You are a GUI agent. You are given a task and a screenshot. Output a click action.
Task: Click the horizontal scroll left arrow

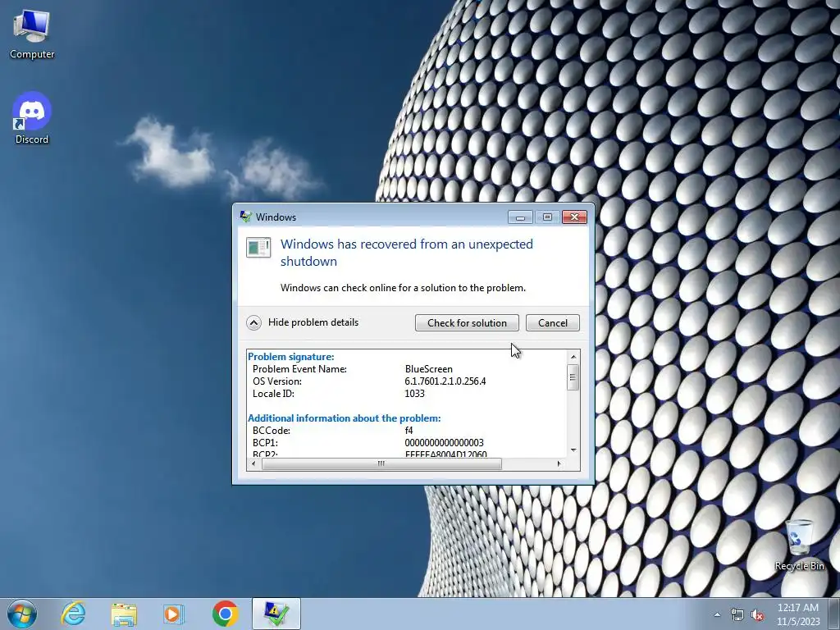tap(253, 464)
